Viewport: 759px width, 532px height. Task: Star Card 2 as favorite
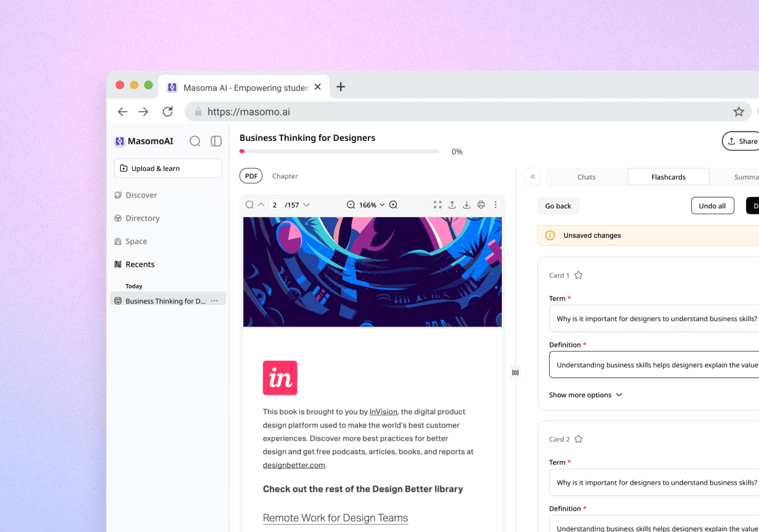[579, 439]
